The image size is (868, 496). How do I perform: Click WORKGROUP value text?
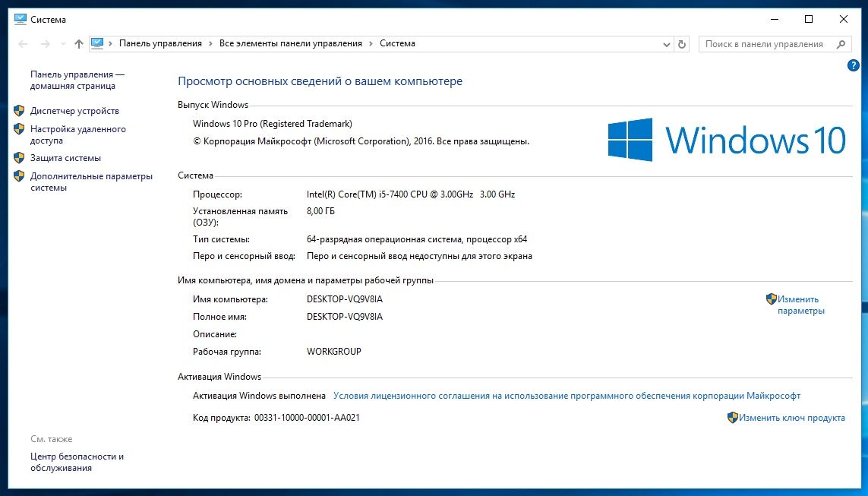(x=334, y=352)
